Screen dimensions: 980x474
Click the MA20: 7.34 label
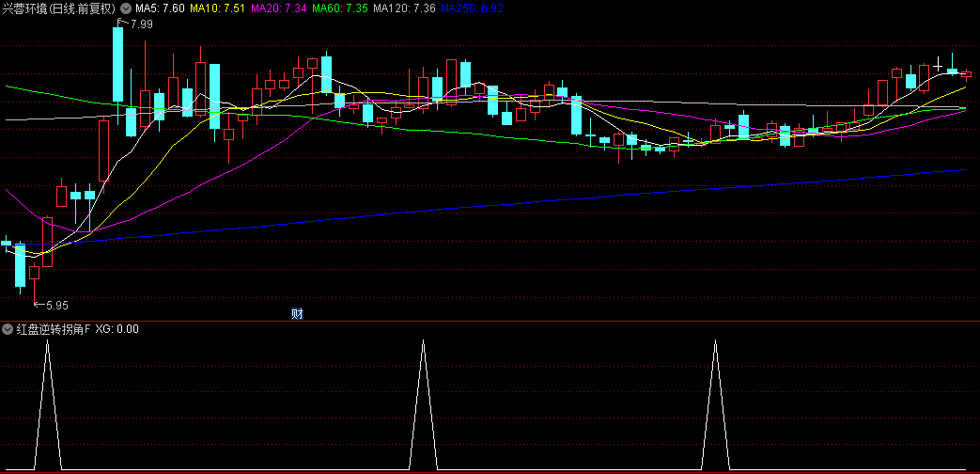pos(278,8)
